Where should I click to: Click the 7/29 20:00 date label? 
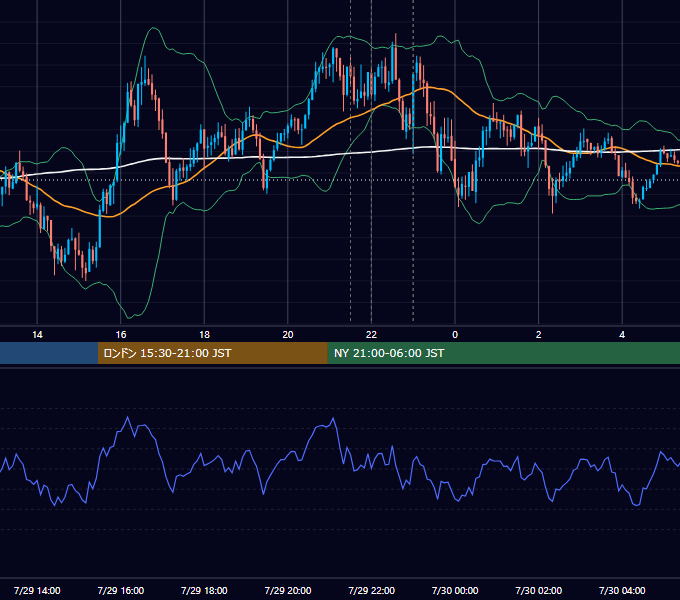click(x=288, y=590)
